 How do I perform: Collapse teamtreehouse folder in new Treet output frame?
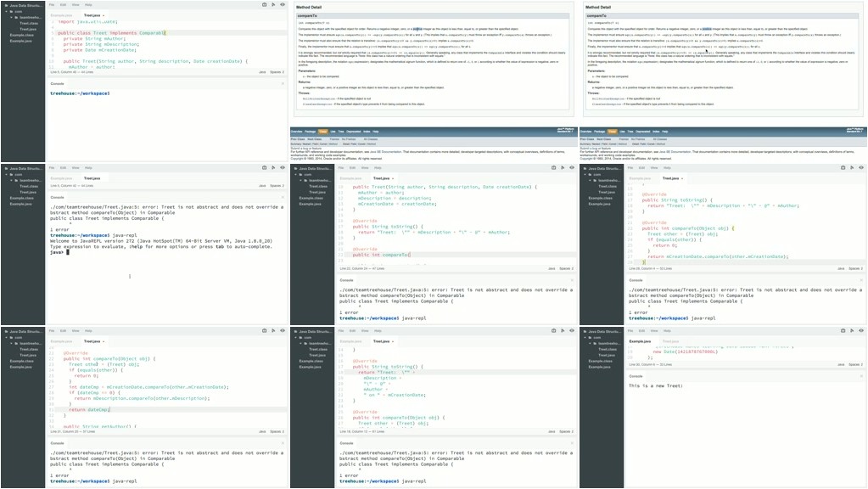coord(590,343)
